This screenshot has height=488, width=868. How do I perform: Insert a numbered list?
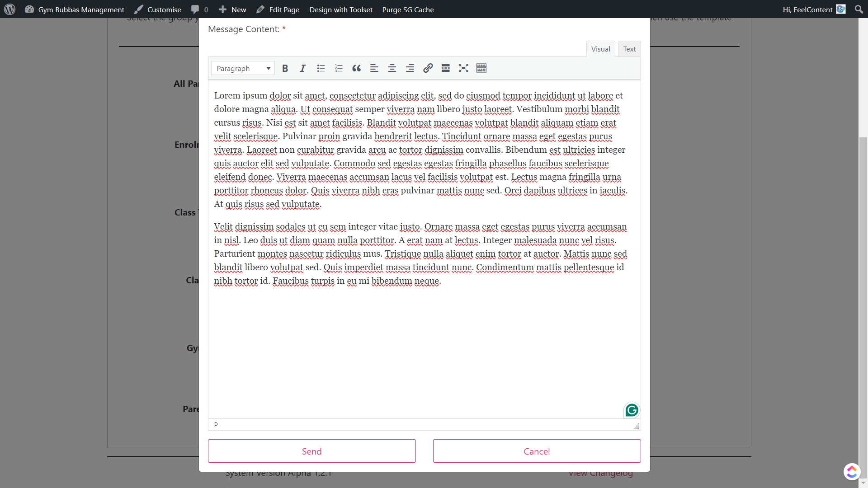(x=339, y=68)
